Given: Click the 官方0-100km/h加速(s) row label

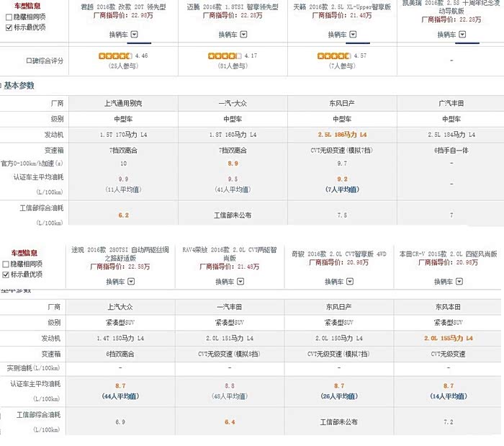Looking at the screenshot, I should [32, 164].
